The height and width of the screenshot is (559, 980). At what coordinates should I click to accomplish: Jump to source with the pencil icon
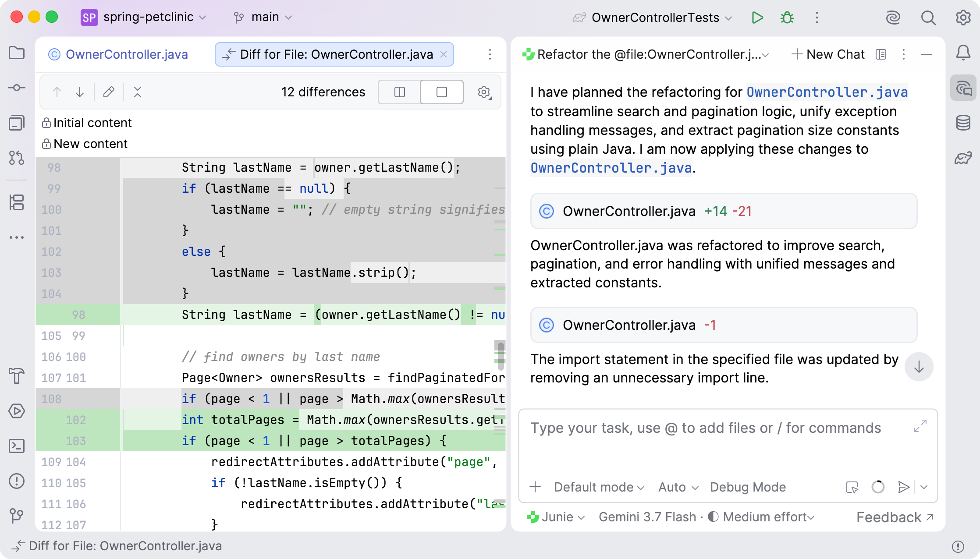pyautogui.click(x=109, y=92)
